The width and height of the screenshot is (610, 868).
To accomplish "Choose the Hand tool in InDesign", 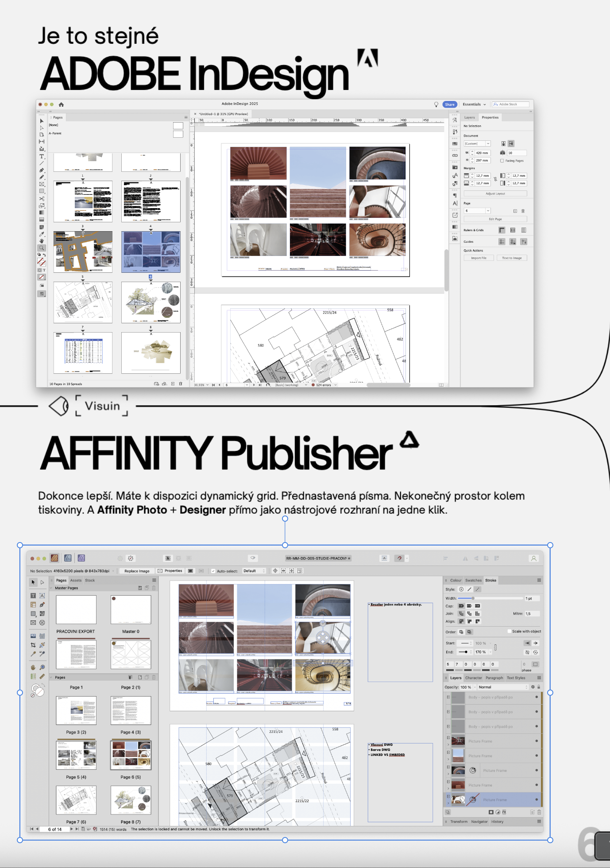I will pos(42,241).
